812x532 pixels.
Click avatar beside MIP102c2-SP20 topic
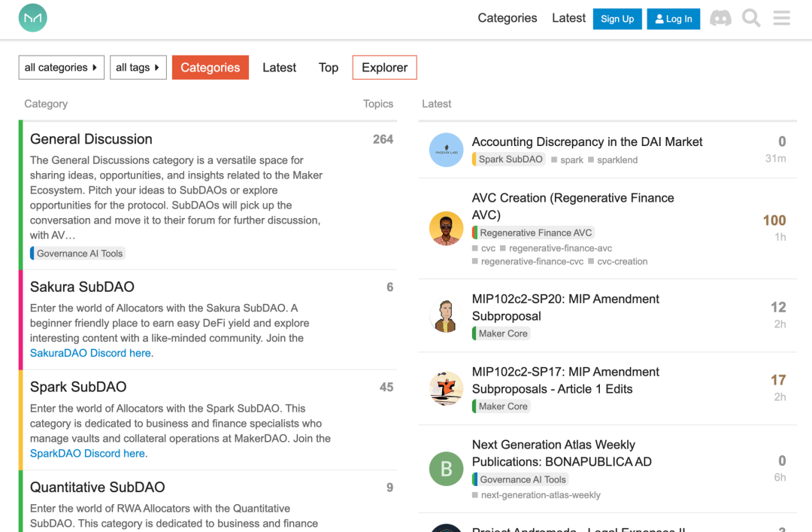(x=446, y=315)
